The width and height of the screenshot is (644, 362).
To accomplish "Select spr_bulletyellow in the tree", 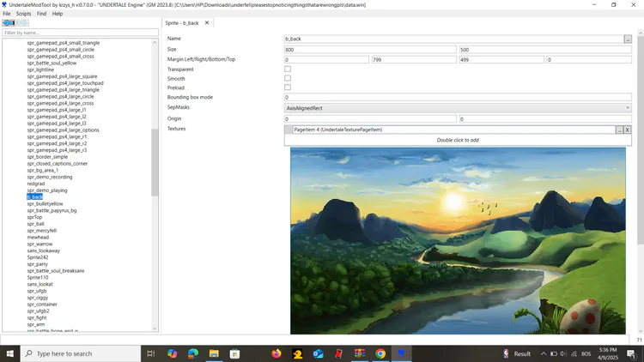I will 45,203.
